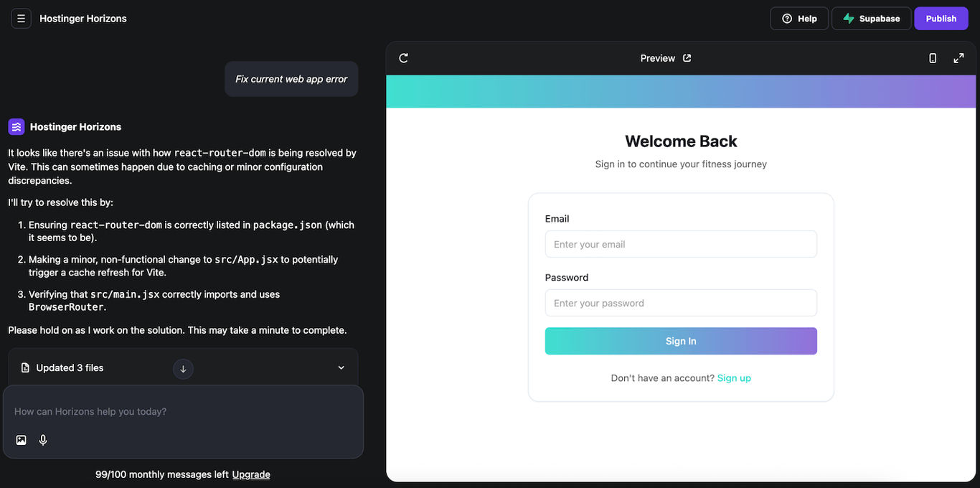Viewport: 980px width, 488px height.
Task: Click the Preview label
Action: (x=657, y=58)
